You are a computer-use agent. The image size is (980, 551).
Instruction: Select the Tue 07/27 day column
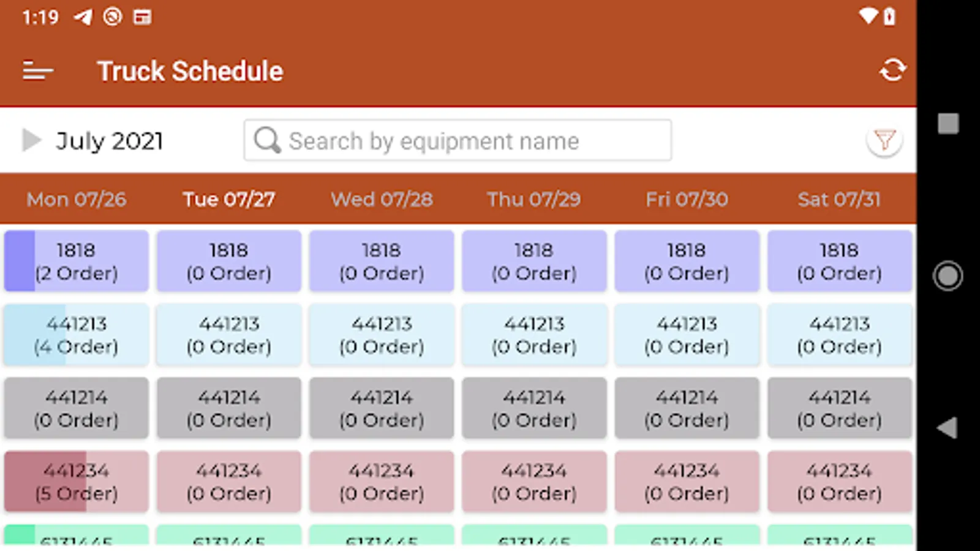click(x=229, y=199)
